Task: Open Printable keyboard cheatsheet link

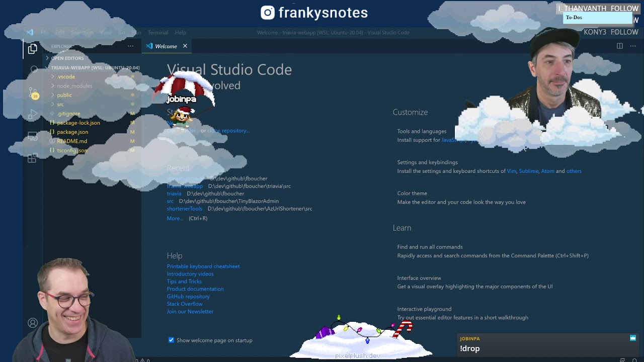Action: coord(203,266)
